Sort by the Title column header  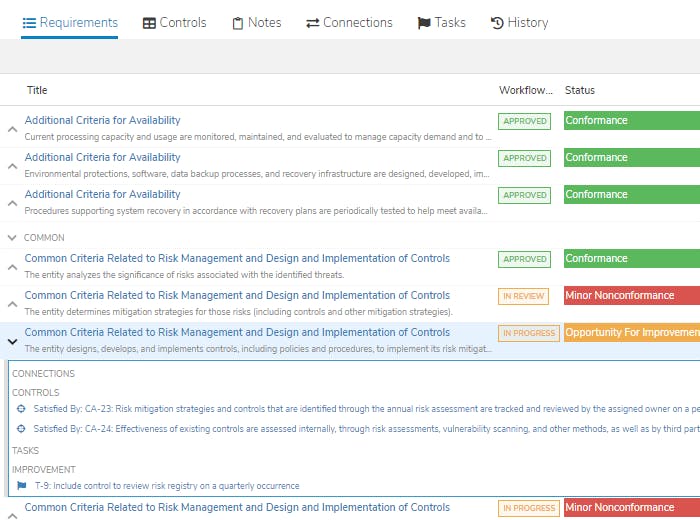37,90
